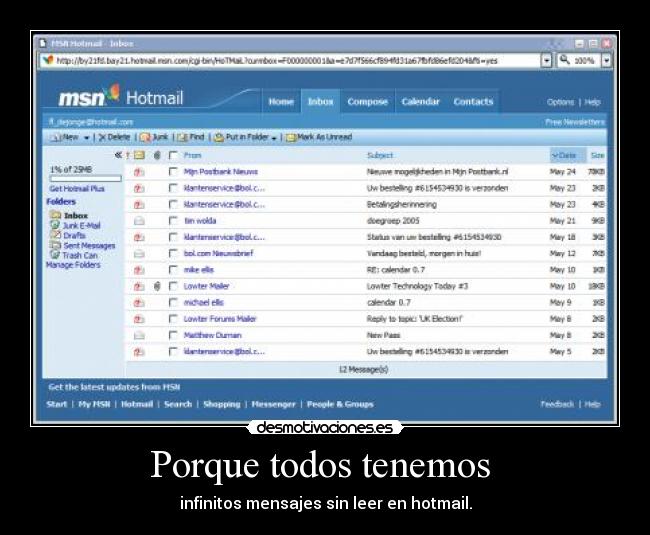Click the attachment paperclip on Lowter Mailer row
650x535 pixels.
click(x=157, y=286)
